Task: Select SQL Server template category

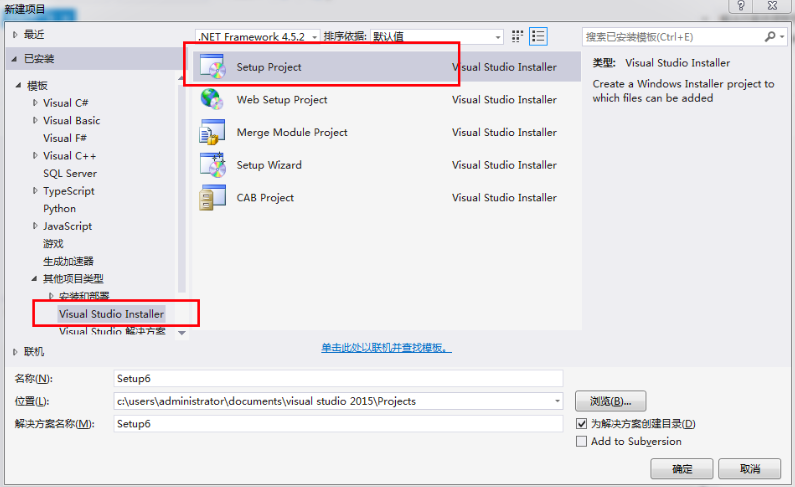Action: [70, 173]
